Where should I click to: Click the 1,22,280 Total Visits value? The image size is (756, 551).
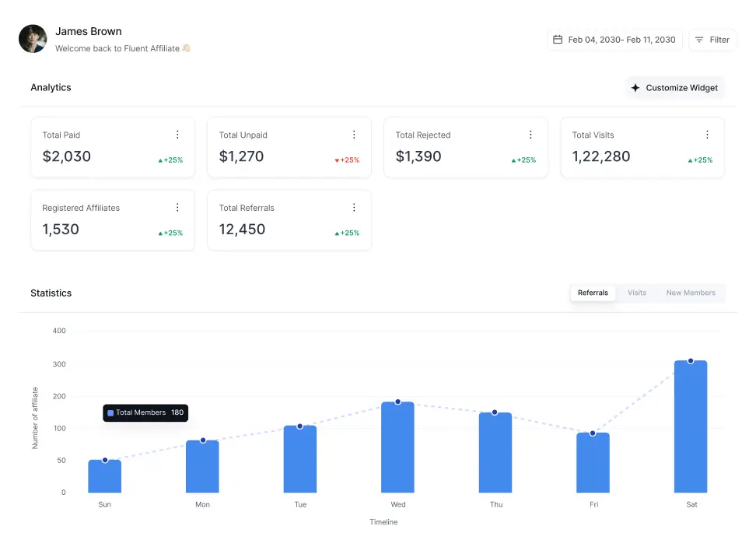pyautogui.click(x=600, y=156)
